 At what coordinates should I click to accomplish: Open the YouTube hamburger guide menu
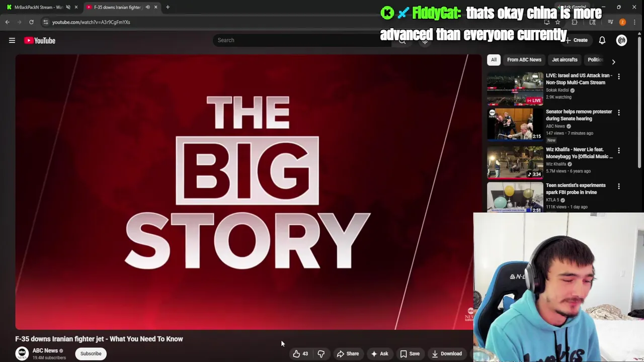(12, 40)
